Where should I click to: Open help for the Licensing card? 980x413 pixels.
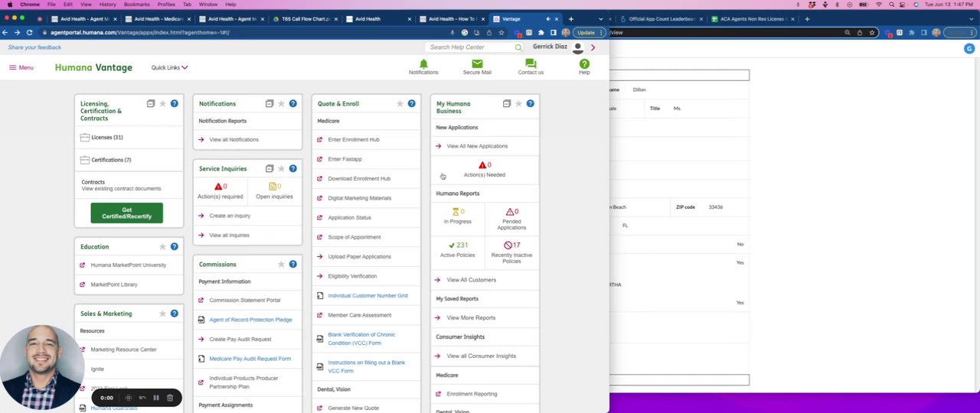174,103
